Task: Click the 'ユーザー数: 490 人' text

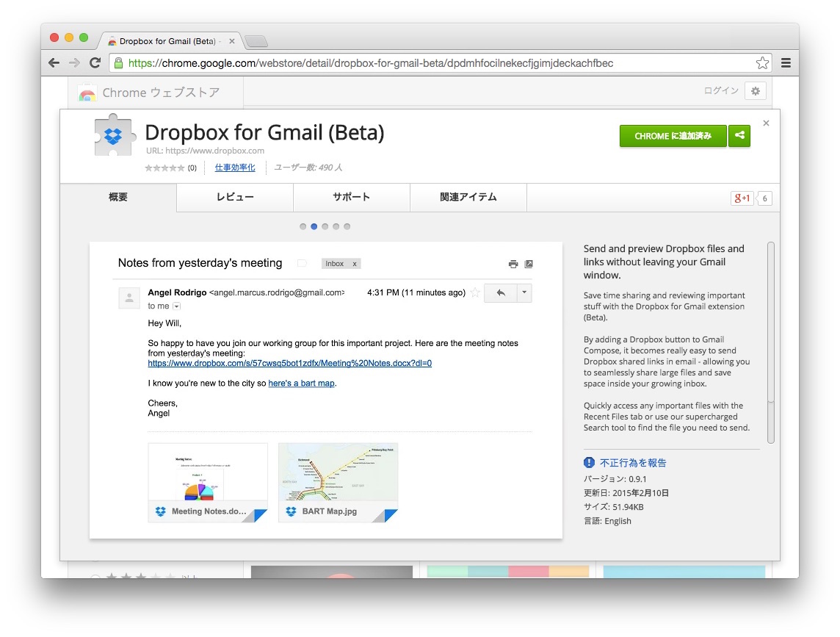Action: pos(308,168)
